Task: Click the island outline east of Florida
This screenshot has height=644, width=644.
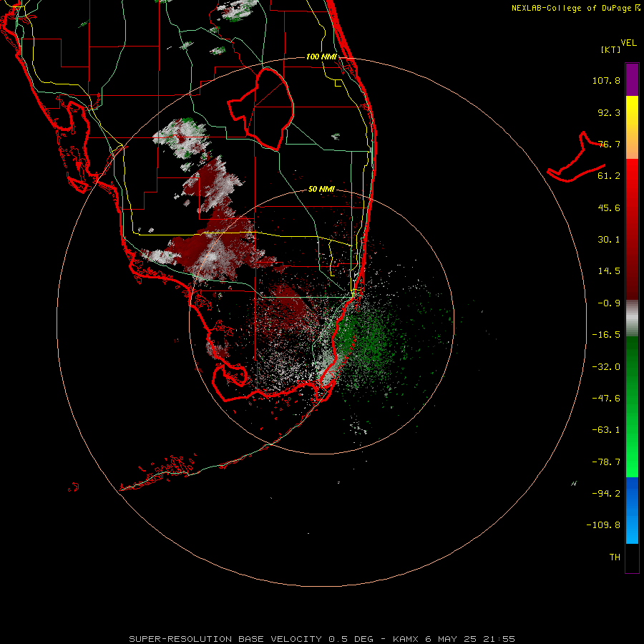Action: click(x=576, y=157)
